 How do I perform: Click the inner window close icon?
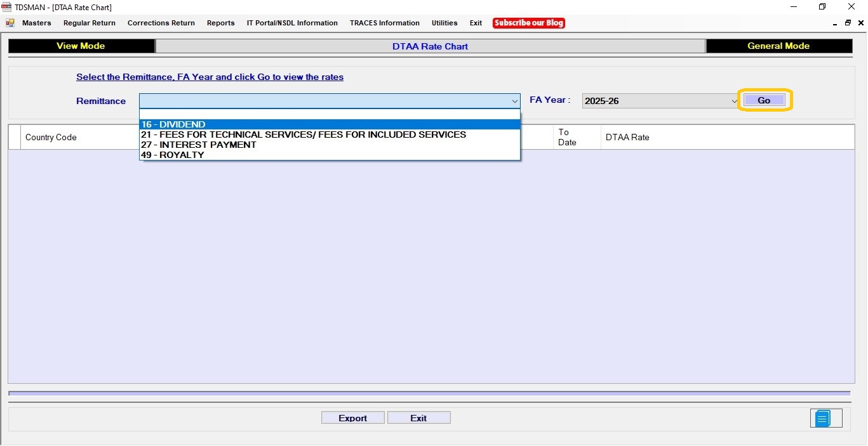point(860,23)
